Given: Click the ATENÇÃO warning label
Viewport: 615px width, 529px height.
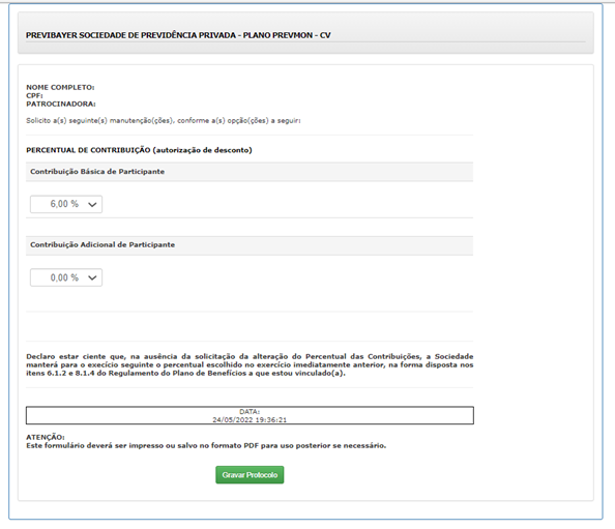Looking at the screenshot, I should (45, 437).
